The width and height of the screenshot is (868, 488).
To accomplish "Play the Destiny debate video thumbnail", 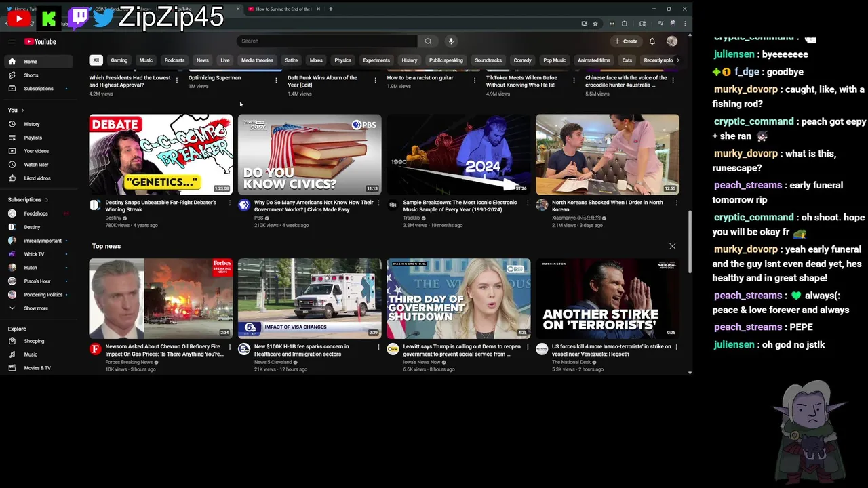I will 161,155.
